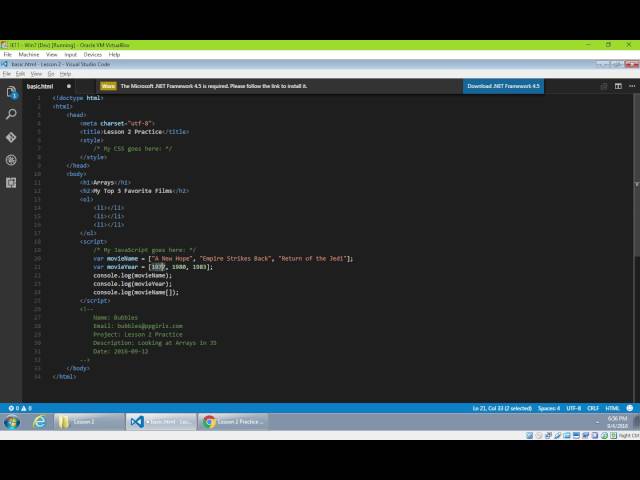Open the VS Code Edit menu
Image resolution: width=640 pixels, height=480 pixels.
(x=20, y=74)
